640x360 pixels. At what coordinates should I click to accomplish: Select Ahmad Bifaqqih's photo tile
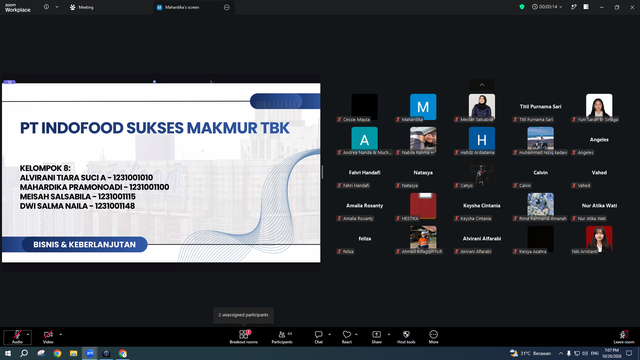pyautogui.click(x=423, y=240)
